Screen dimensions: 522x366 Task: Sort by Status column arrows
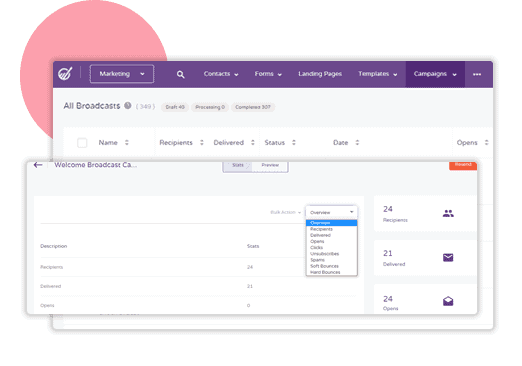(294, 143)
